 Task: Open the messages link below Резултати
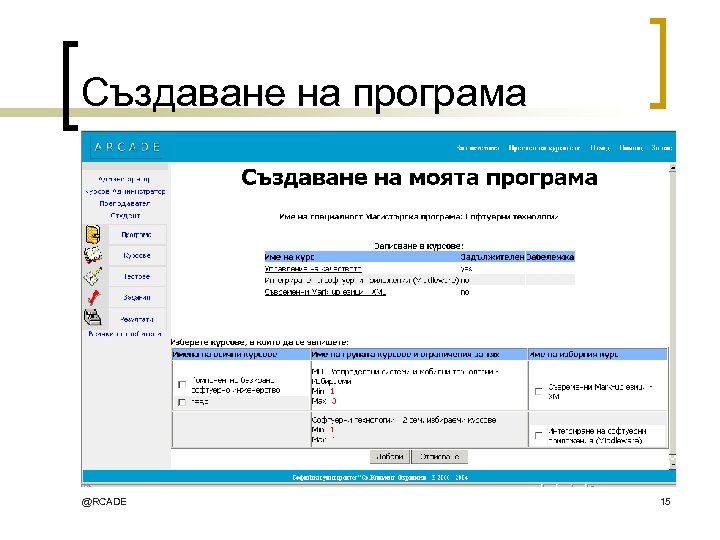point(125,334)
